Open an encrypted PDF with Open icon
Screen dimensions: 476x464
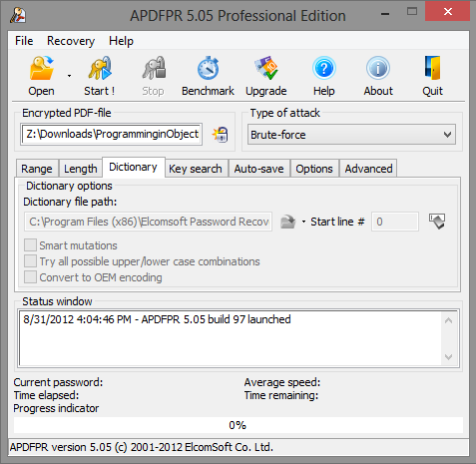[x=41, y=68]
